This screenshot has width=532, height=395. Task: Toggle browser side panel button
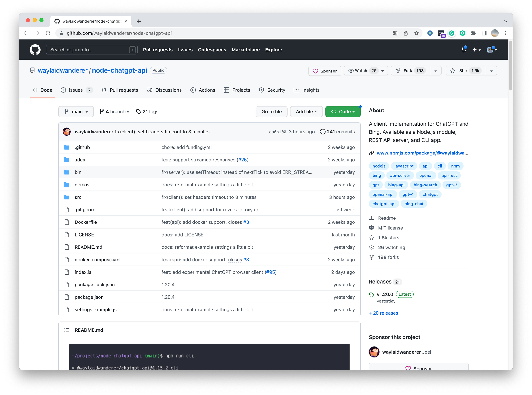(484, 33)
